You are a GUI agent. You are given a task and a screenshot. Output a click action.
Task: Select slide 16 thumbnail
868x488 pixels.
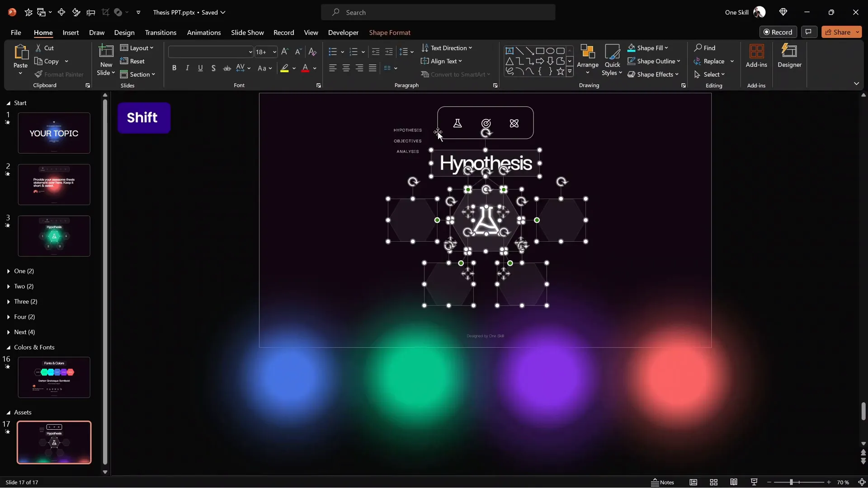click(54, 377)
